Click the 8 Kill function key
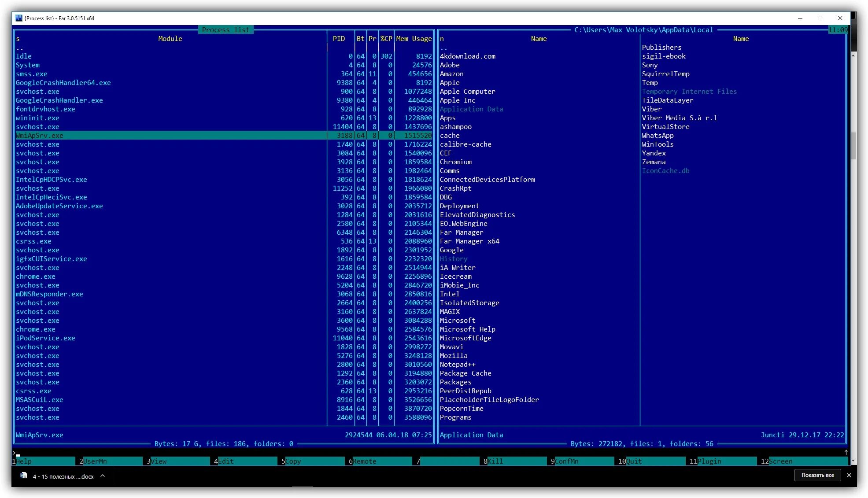This screenshot has width=868, height=498. [x=515, y=461]
